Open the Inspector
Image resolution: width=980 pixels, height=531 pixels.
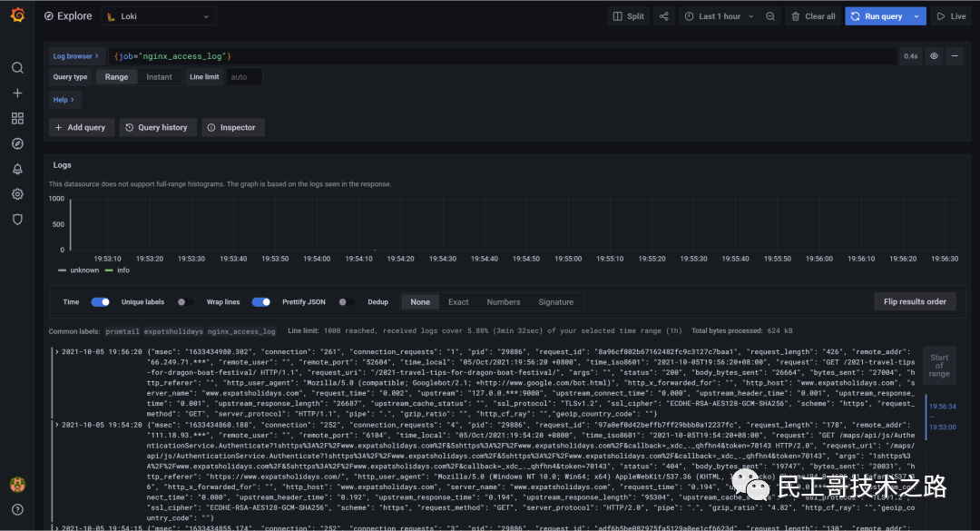pos(232,128)
